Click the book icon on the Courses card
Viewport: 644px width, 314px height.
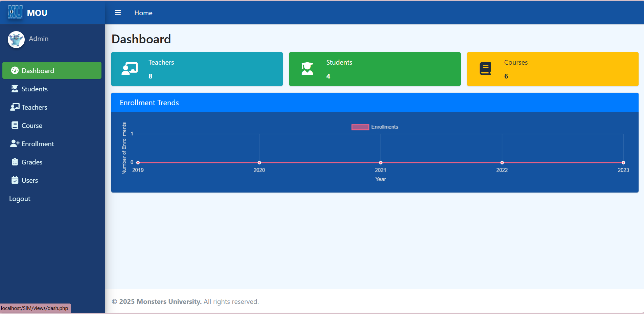[485, 69]
